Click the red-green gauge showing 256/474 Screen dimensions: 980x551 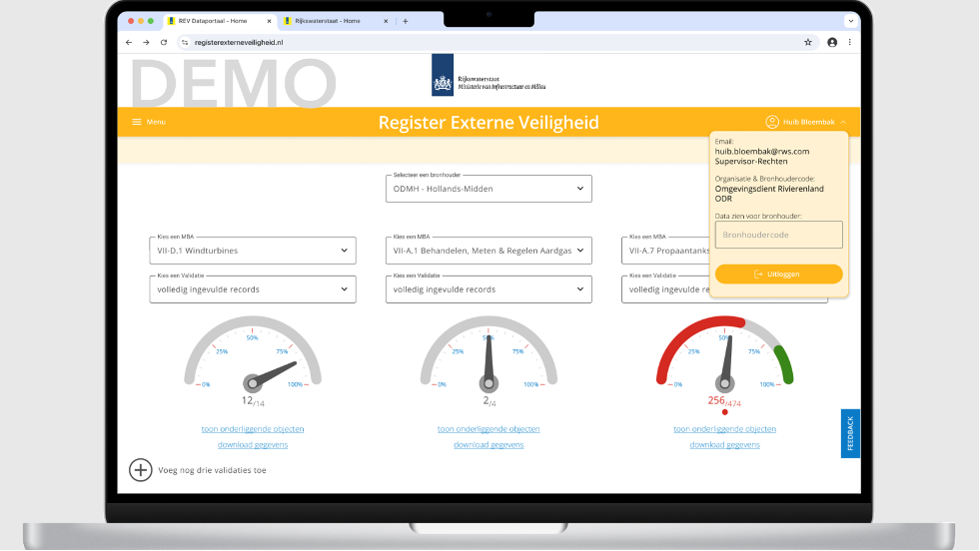725,354
